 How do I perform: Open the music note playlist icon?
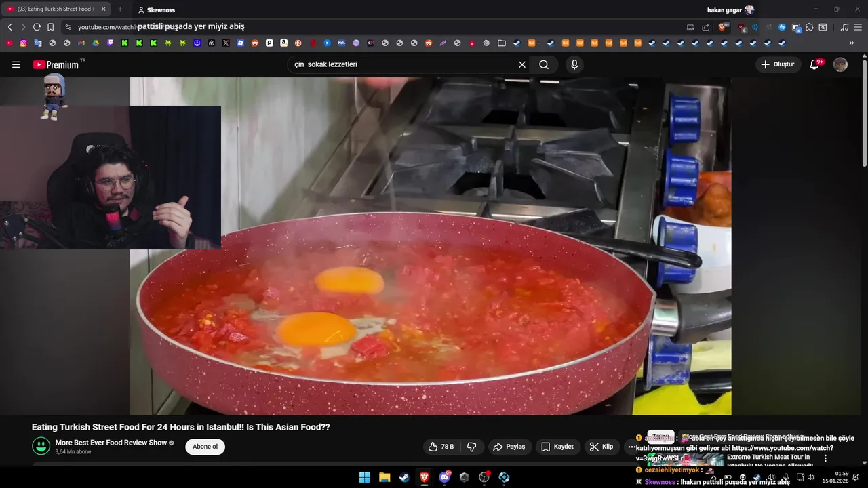(x=844, y=27)
